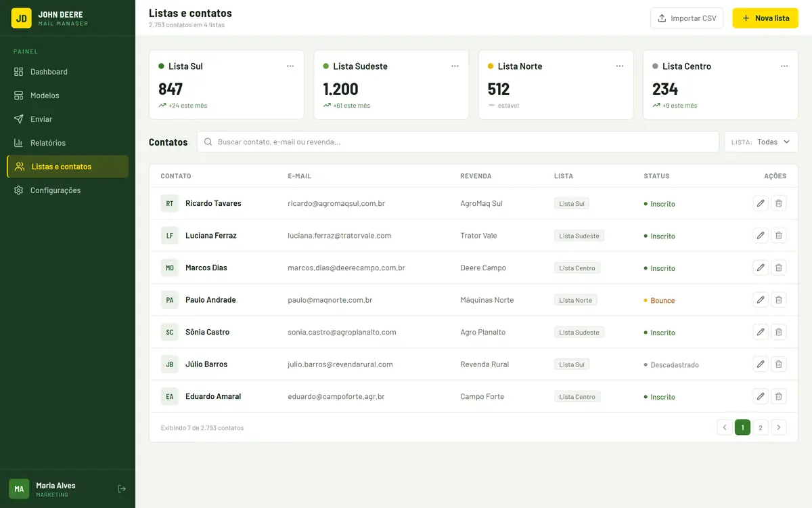This screenshot has width=812, height=508.
Task: Open the Lista Sul summary card
Action: click(227, 85)
